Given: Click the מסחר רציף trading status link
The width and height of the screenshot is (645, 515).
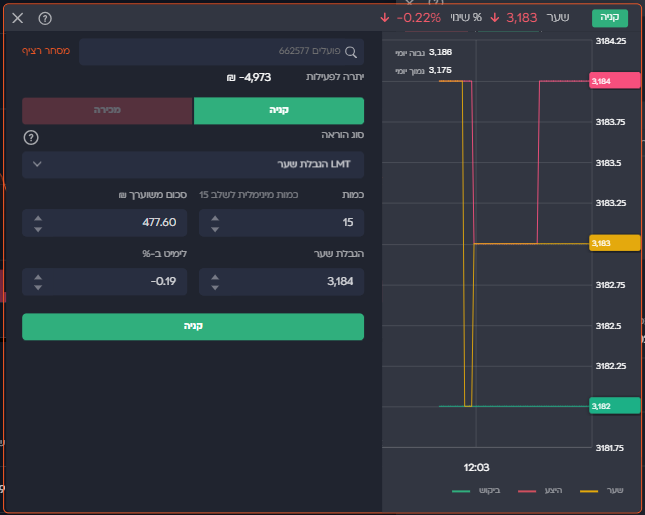Looking at the screenshot, I should tap(44, 51).
